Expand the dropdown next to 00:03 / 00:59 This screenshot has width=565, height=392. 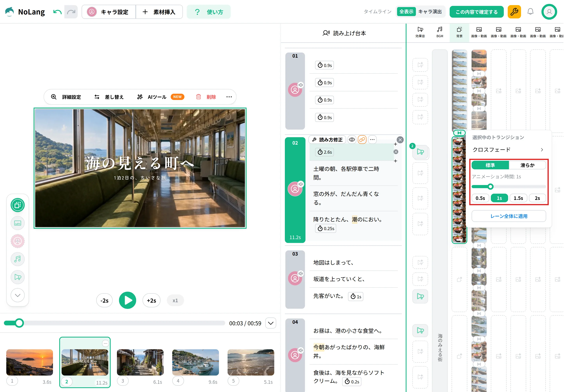(271, 323)
